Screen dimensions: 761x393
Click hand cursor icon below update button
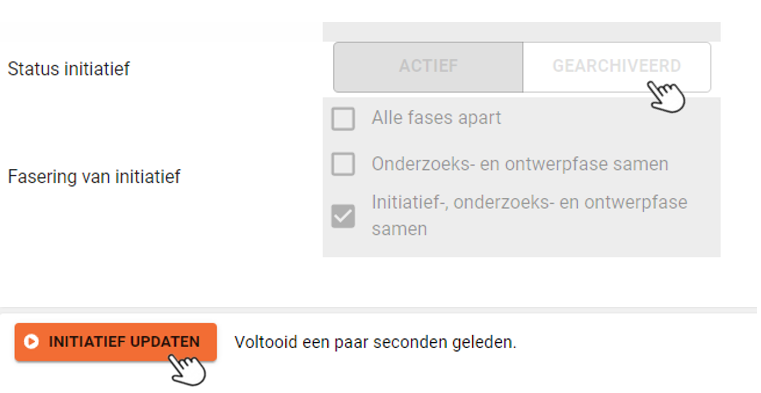187,370
